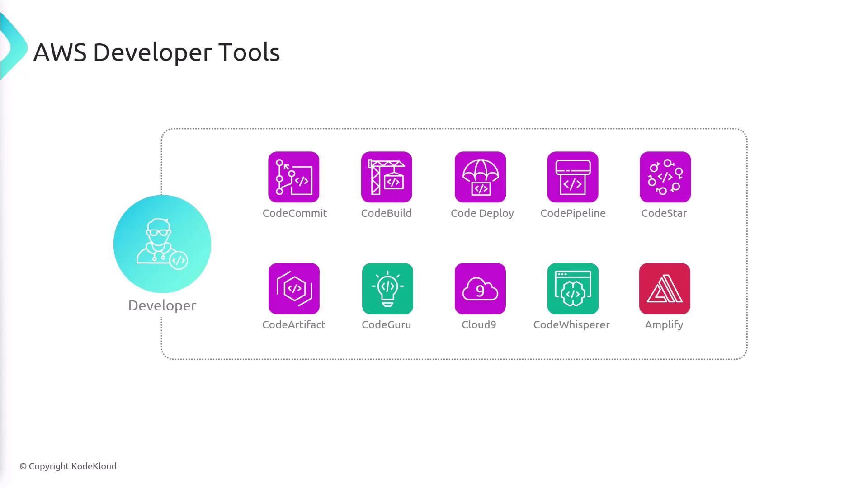
Task: Open the CodePipeline icon
Action: [573, 177]
